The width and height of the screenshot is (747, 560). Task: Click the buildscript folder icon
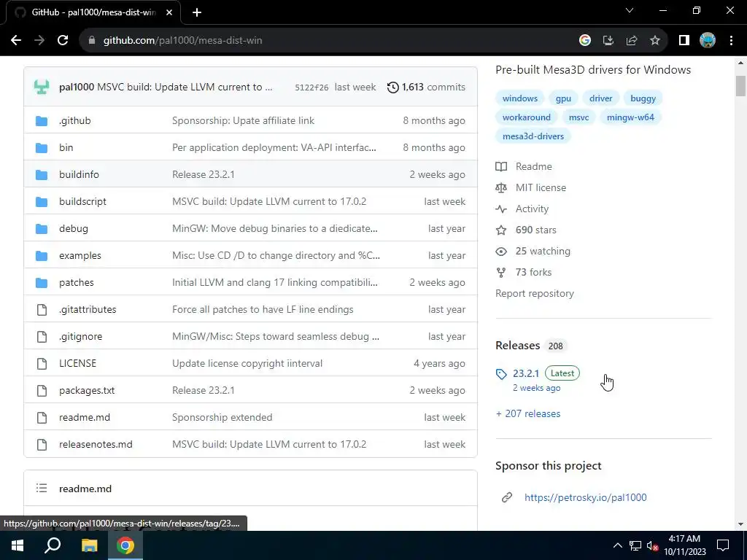pyautogui.click(x=42, y=202)
